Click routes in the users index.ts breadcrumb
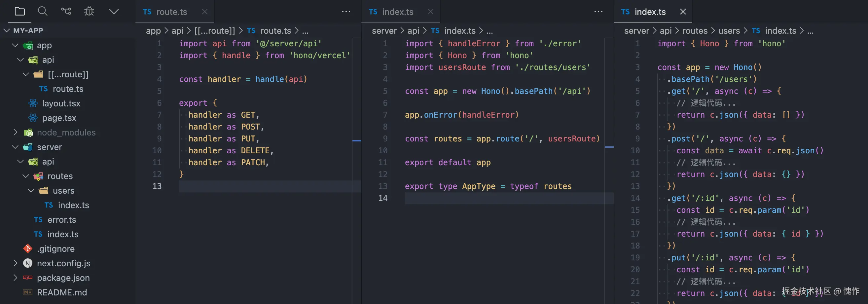 tap(695, 31)
